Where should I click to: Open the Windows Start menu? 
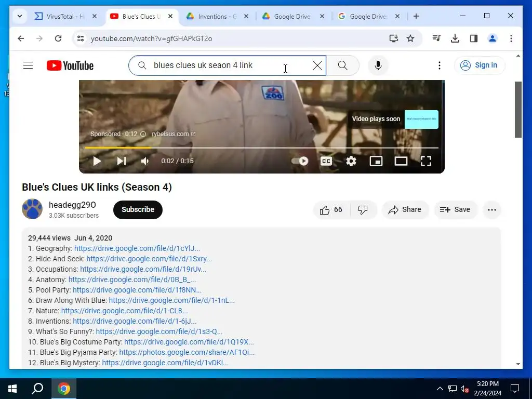[12, 389]
